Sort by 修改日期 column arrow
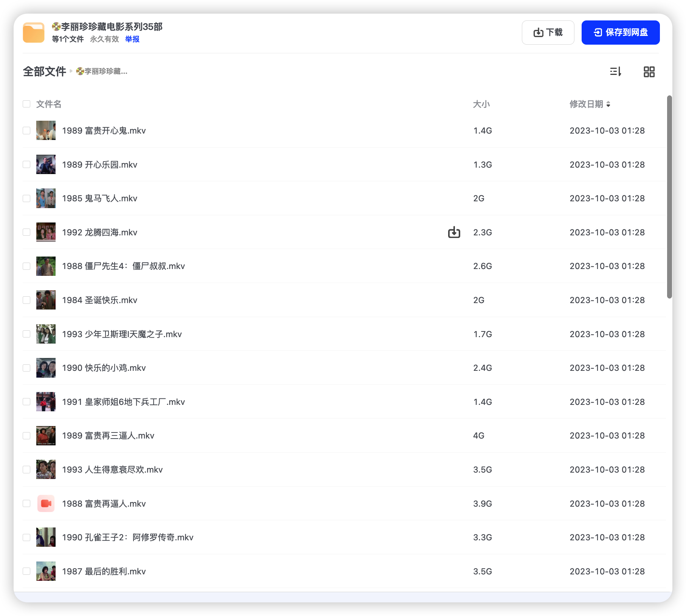The height and width of the screenshot is (616, 686). coord(608,104)
